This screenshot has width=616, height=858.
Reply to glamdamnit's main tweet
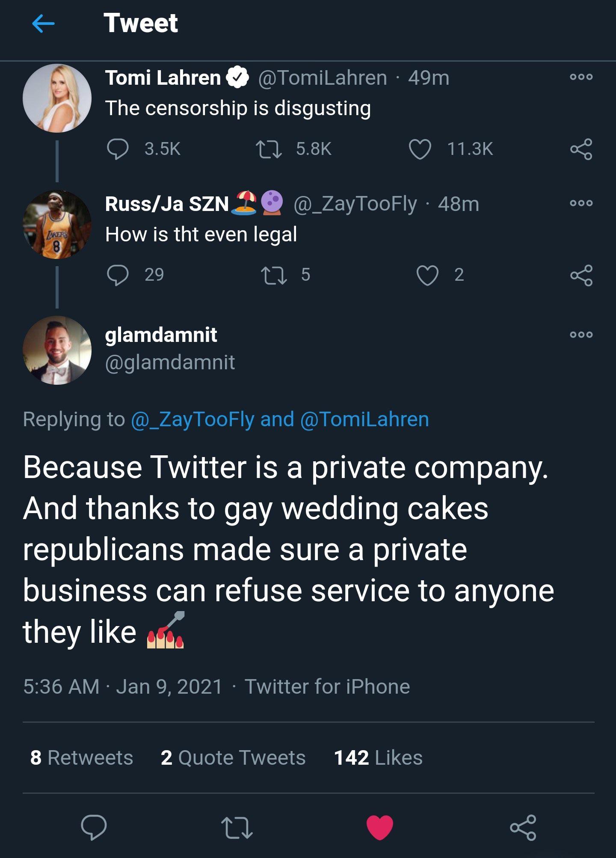click(x=94, y=827)
